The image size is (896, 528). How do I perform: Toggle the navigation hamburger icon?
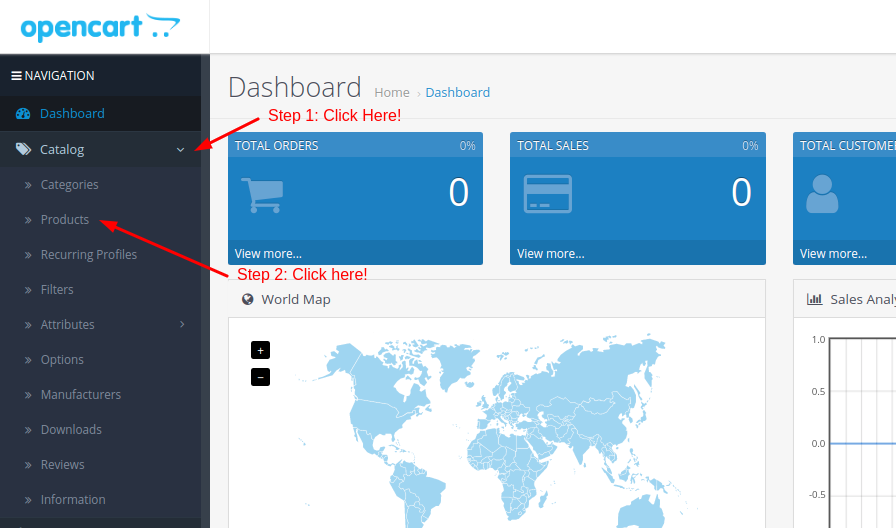(x=17, y=75)
